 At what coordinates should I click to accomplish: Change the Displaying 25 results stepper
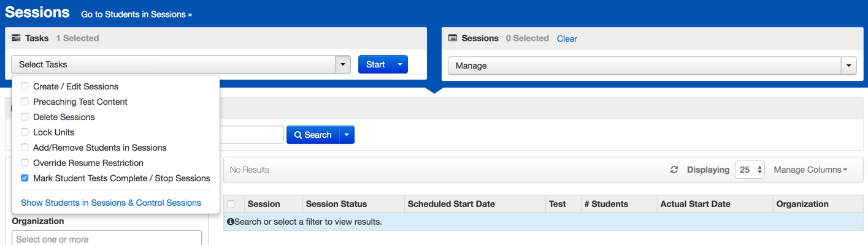click(750, 170)
